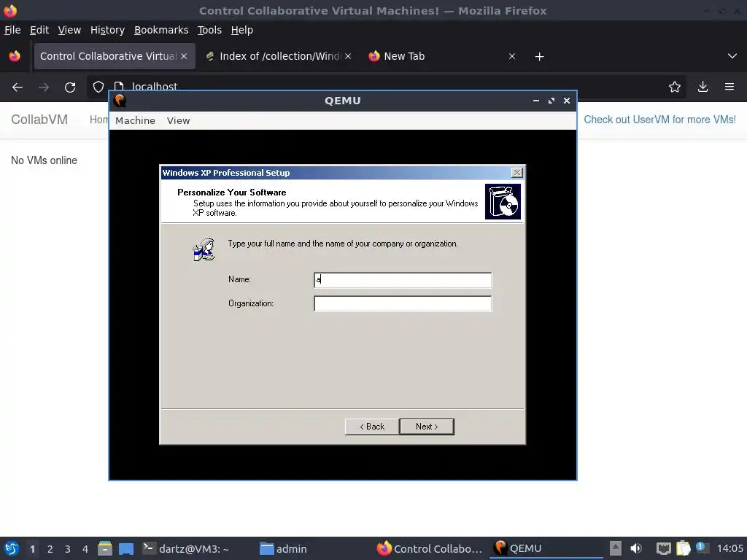Go back in Firefox
The width and height of the screenshot is (747, 560).
(x=18, y=87)
